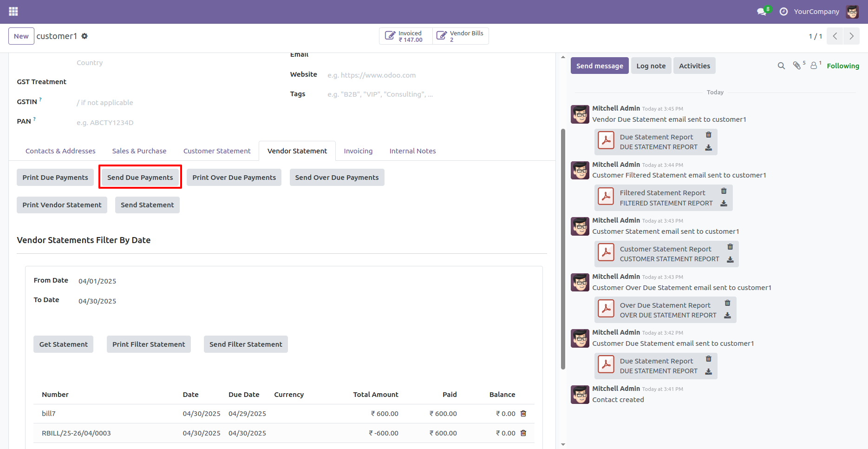The image size is (868, 449).
Task: Open the apps menu grid icon
Action: [x=13, y=11]
